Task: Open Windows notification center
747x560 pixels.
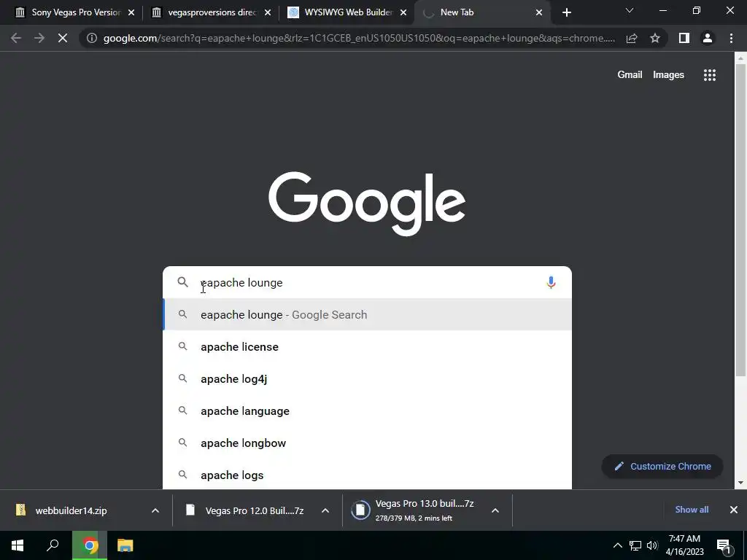Action: [724, 547]
